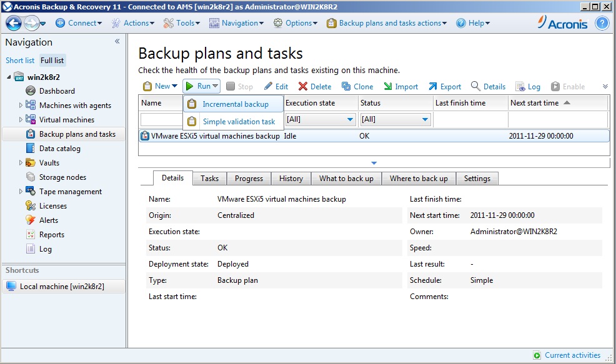Open Dashboard in navigation tree
This screenshot has width=616, height=364.
[x=57, y=91]
